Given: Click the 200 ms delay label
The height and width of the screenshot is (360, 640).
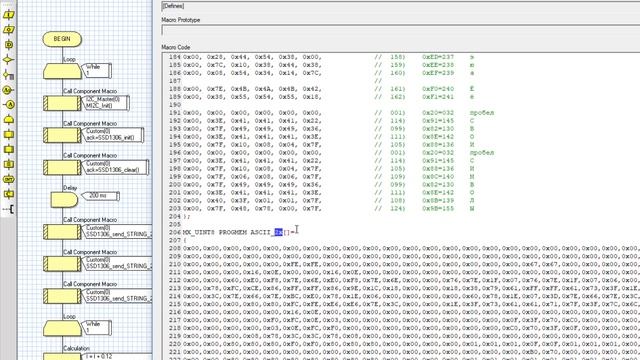Looking at the screenshot, I should [100, 196].
